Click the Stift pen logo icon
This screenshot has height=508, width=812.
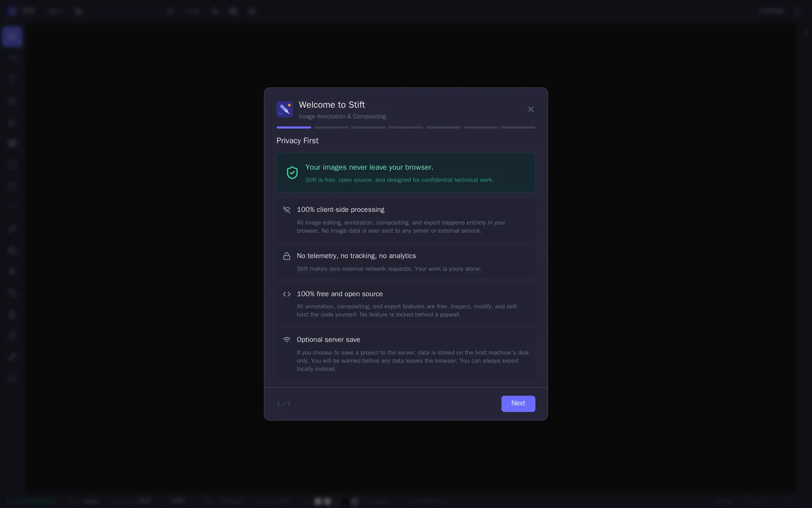[x=285, y=109]
